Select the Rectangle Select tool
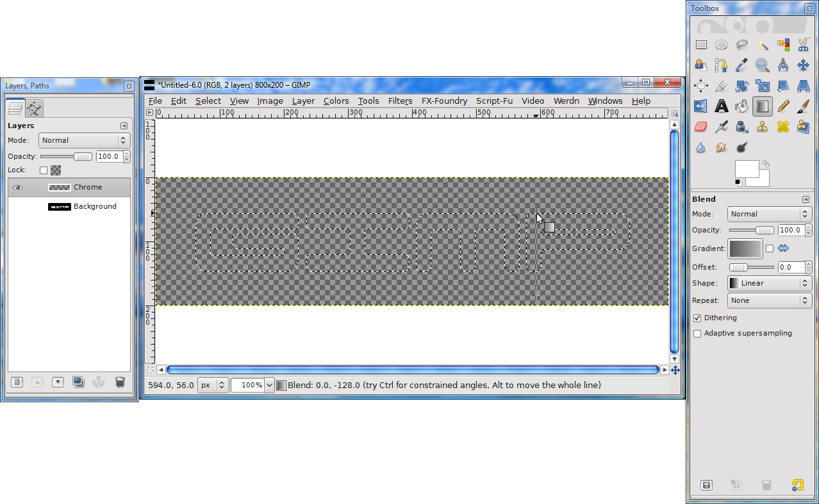This screenshot has height=504, width=819. 701,45
